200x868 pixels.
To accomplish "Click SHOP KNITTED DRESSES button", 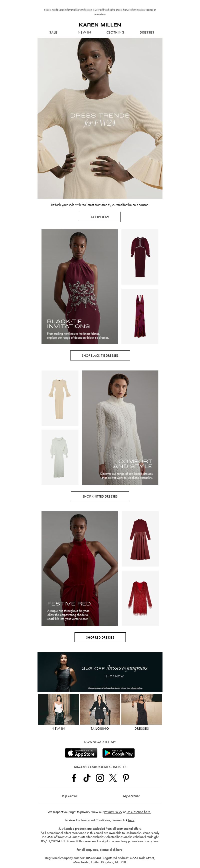I will click(x=100, y=496).
